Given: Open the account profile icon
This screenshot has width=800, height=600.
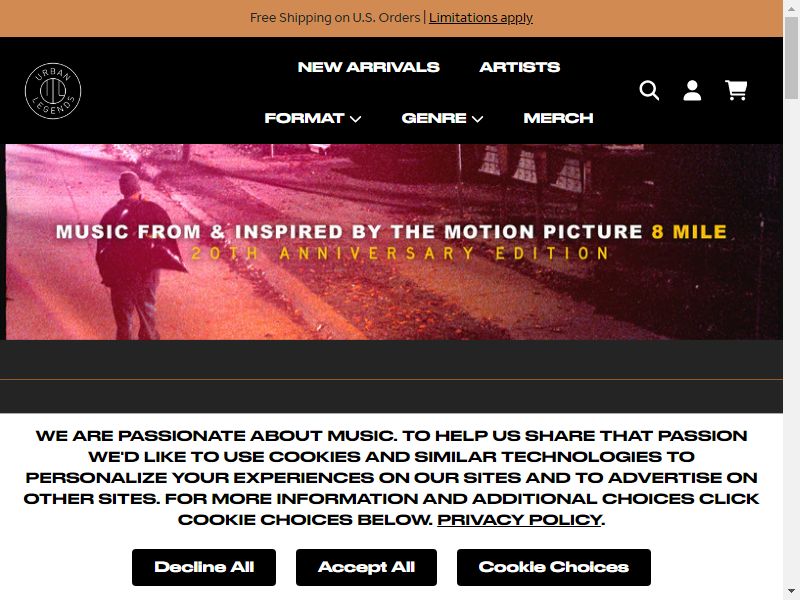Looking at the screenshot, I should tap(692, 91).
